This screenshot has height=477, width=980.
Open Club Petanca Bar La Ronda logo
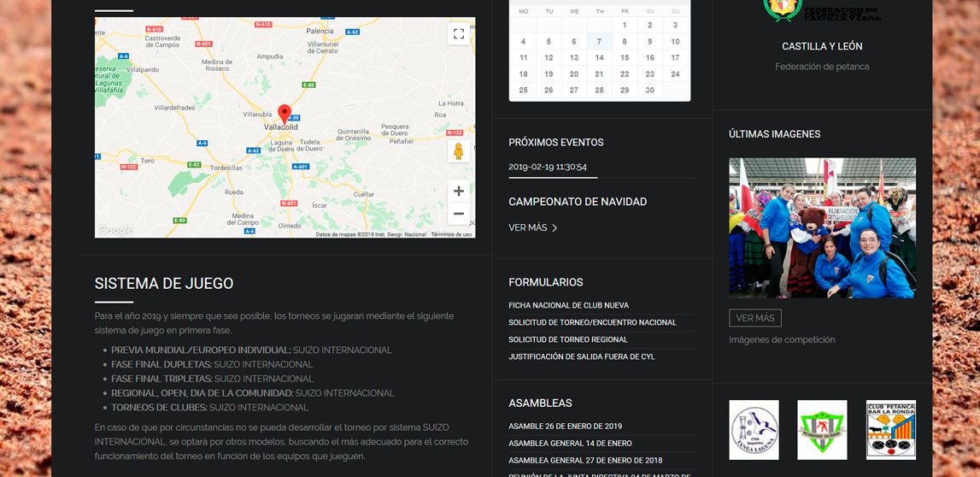pyautogui.click(x=890, y=430)
